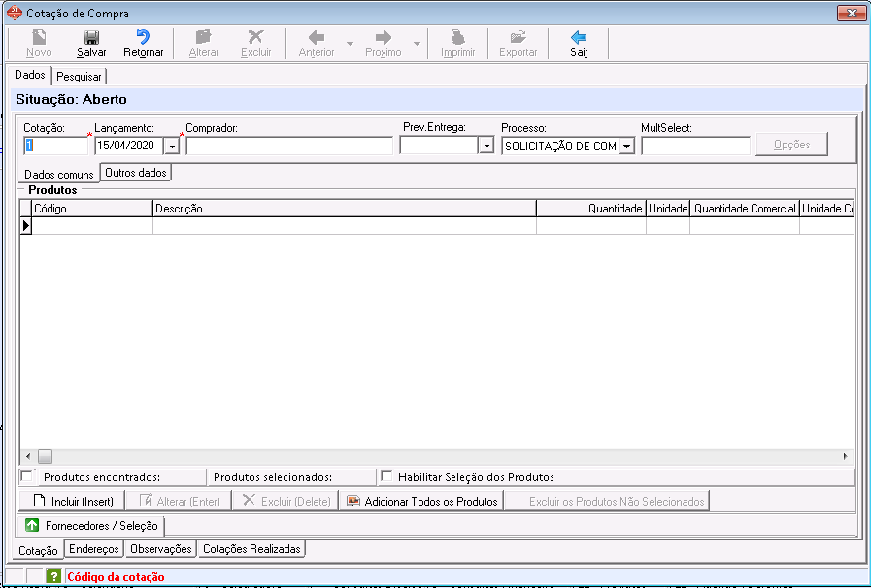Click Adicionar Todos os Produtos button
This screenshot has width=871, height=588.
click(421, 501)
